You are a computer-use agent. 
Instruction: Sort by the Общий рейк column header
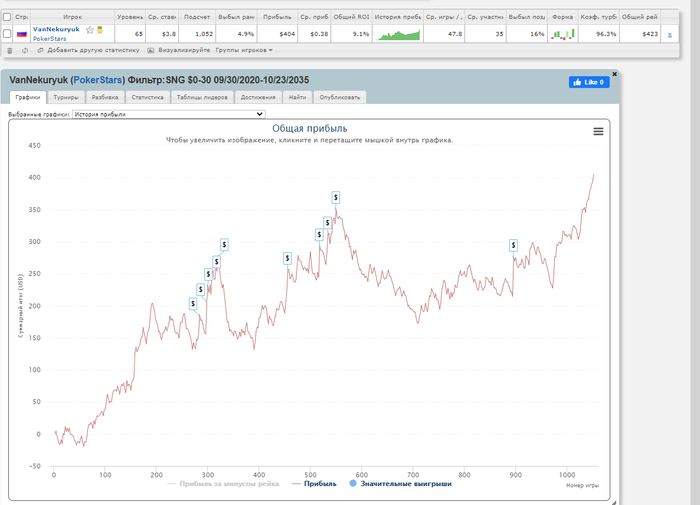coord(640,17)
